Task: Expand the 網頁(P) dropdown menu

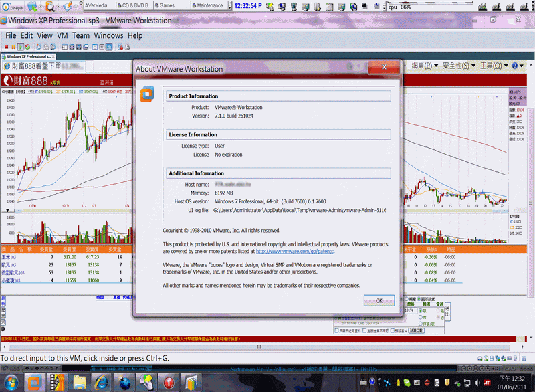Action: point(425,66)
